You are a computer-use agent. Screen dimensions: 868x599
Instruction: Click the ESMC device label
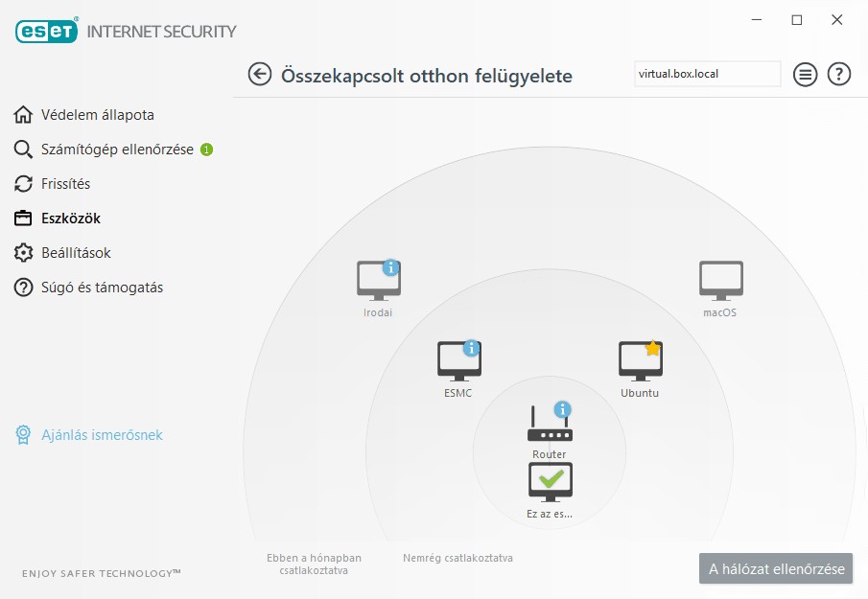pyautogui.click(x=457, y=393)
